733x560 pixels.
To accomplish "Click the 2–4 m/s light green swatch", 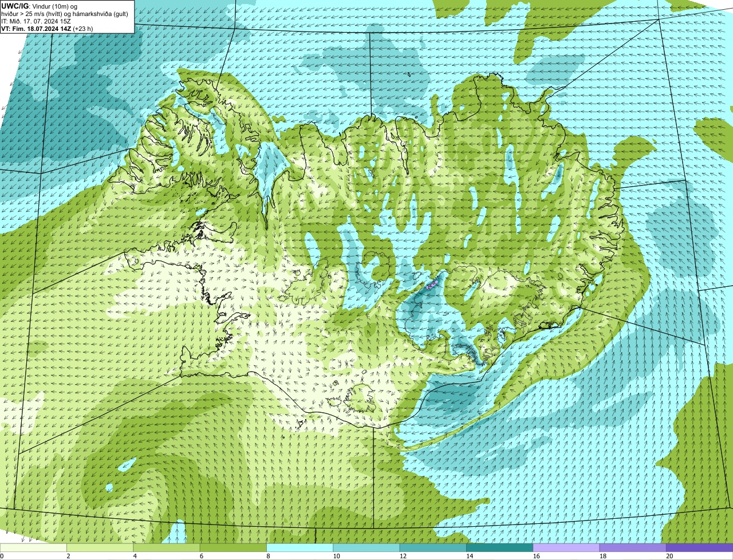I will tap(100, 547).
